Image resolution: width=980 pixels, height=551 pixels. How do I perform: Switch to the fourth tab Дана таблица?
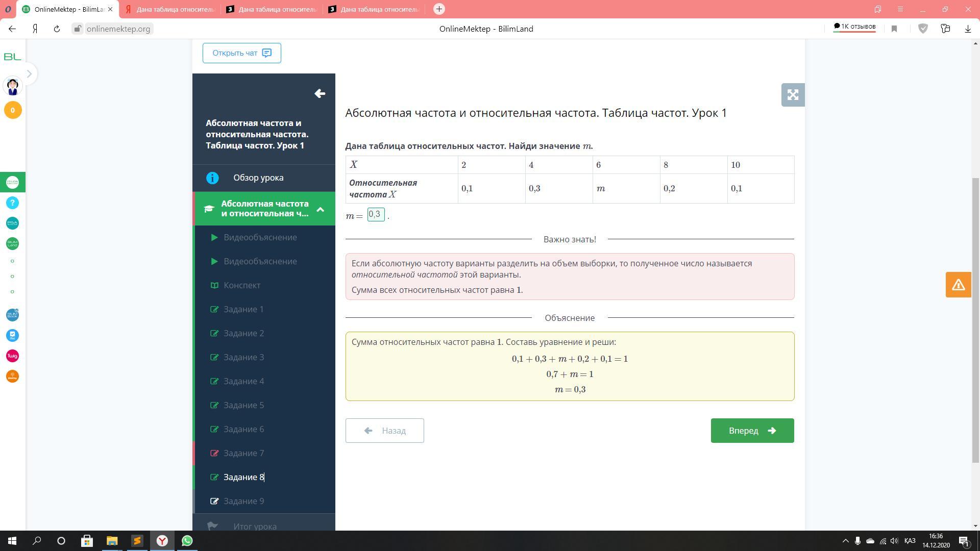point(374,9)
